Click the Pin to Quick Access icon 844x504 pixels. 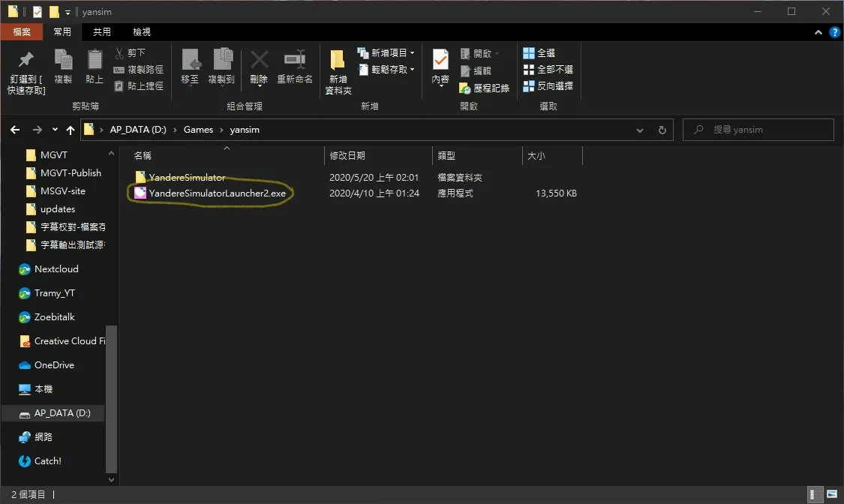click(26, 60)
